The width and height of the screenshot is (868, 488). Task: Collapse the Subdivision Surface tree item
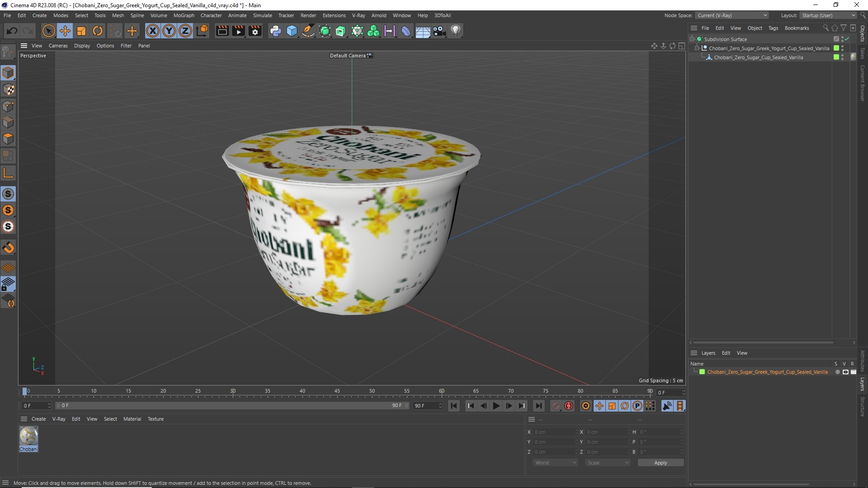click(x=692, y=39)
